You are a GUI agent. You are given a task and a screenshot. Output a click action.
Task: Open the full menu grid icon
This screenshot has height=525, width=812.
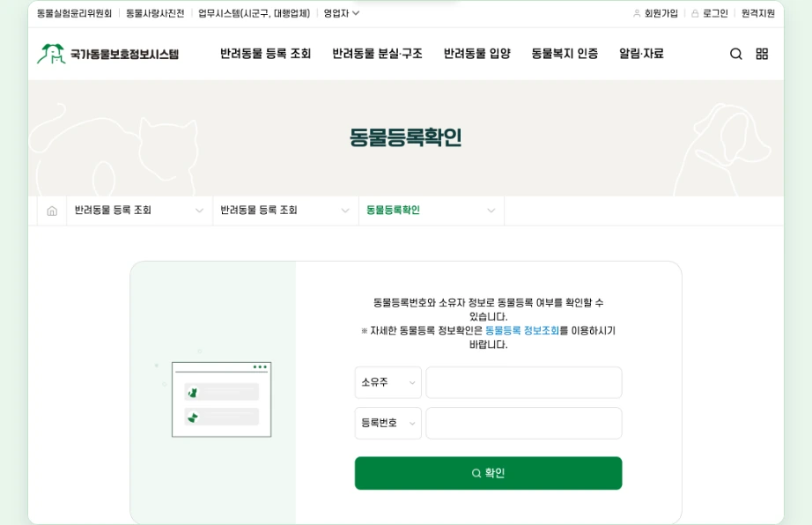pyautogui.click(x=762, y=54)
